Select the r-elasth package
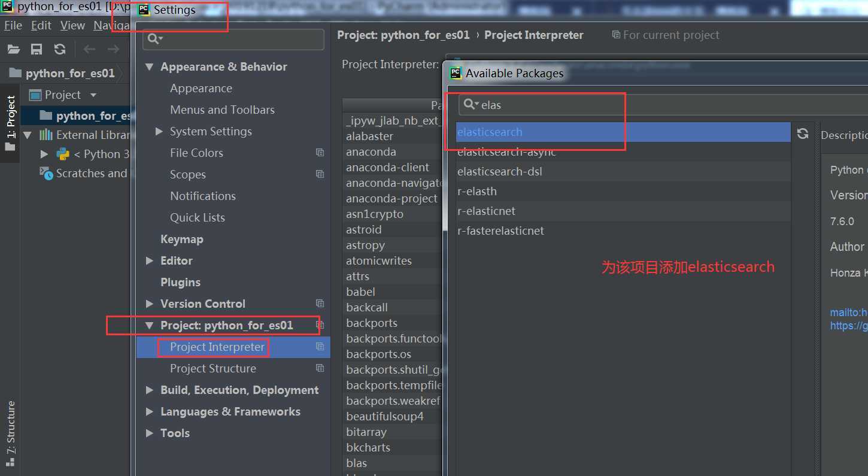The image size is (868, 476). [x=623, y=192]
